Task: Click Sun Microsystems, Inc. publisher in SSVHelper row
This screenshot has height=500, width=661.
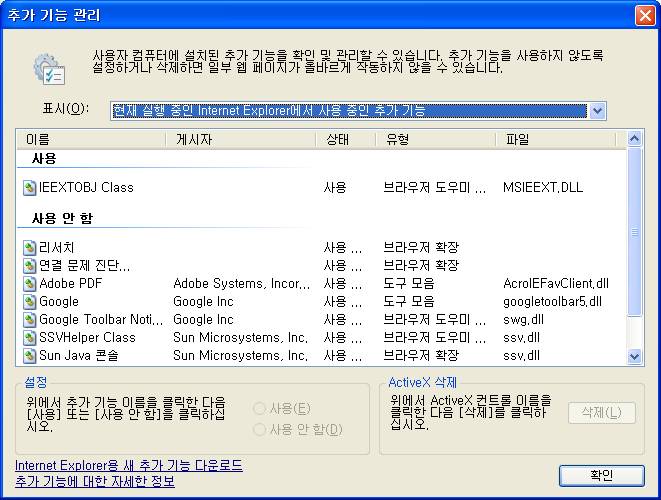Action: click(241, 338)
